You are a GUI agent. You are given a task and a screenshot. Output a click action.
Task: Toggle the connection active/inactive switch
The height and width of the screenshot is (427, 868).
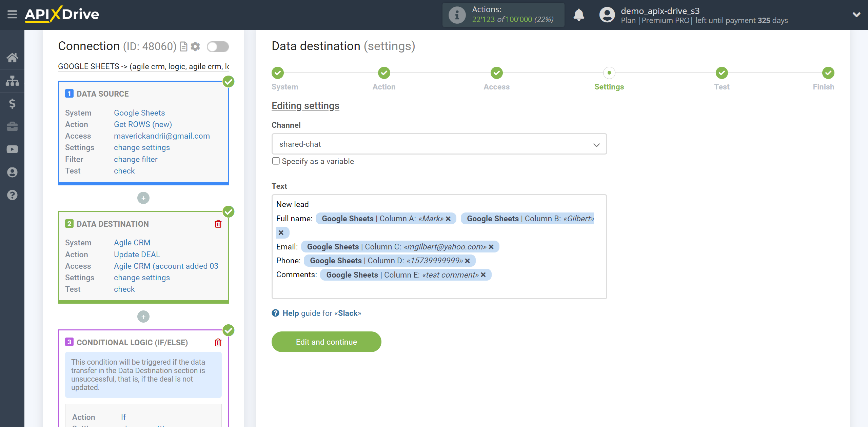[x=218, y=47]
